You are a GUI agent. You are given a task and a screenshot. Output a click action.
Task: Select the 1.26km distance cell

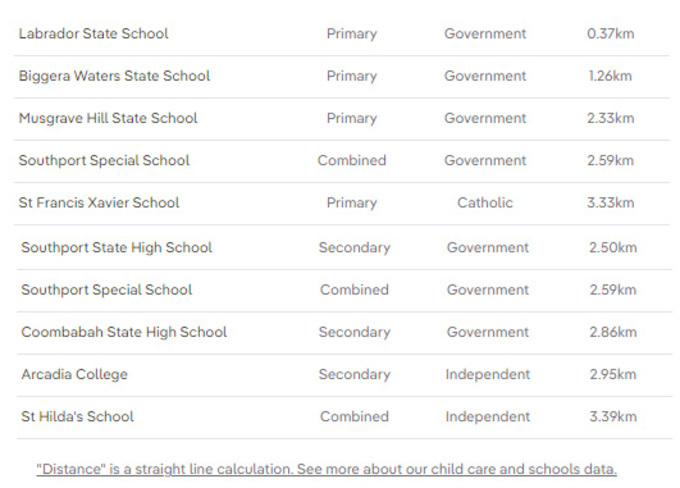coord(610,76)
